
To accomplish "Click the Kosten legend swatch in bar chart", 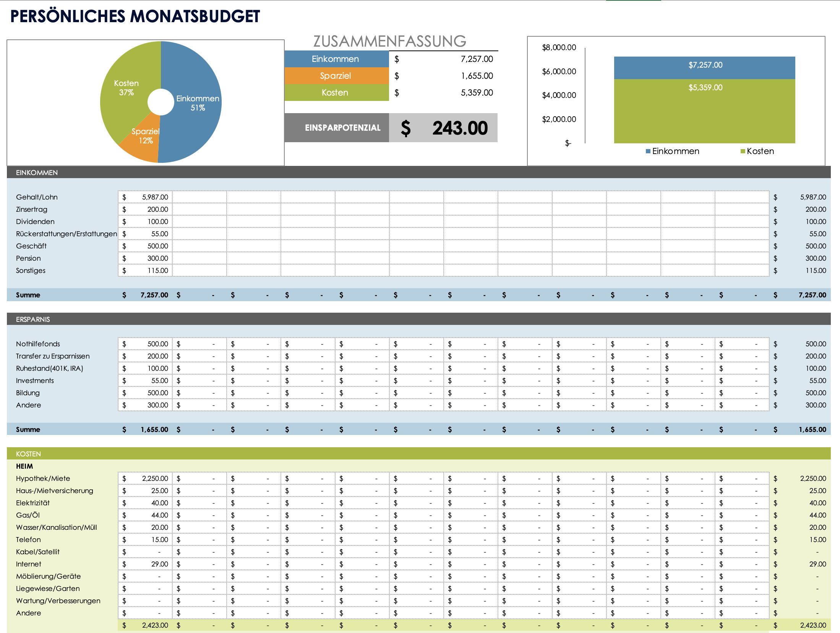I will coord(743,151).
